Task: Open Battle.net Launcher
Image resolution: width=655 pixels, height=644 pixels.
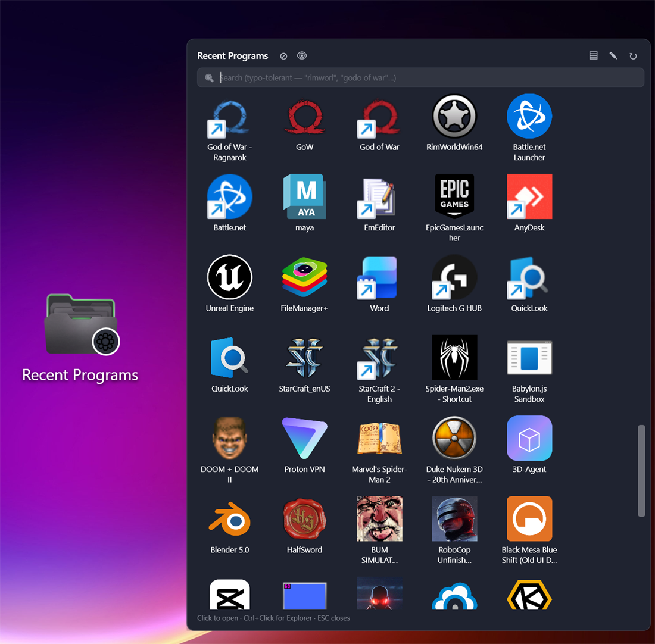Action: 529,117
